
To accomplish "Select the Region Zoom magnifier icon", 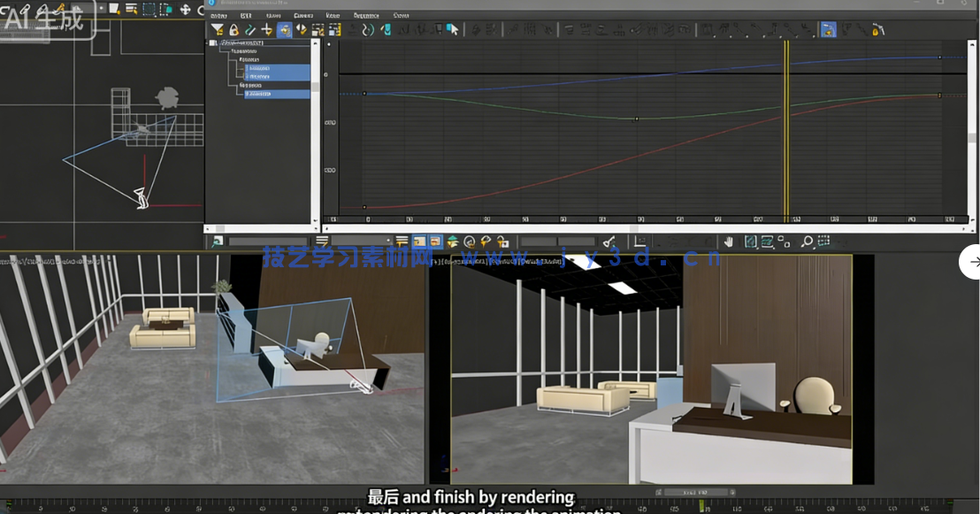I will click(x=807, y=240).
